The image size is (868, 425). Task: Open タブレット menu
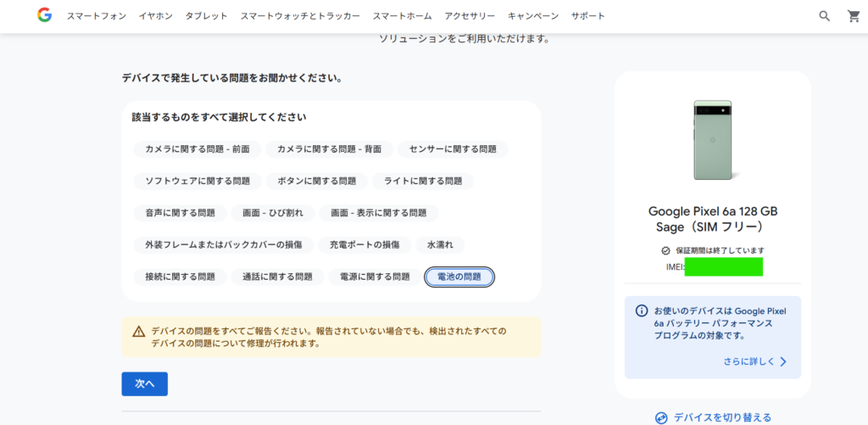(x=207, y=16)
